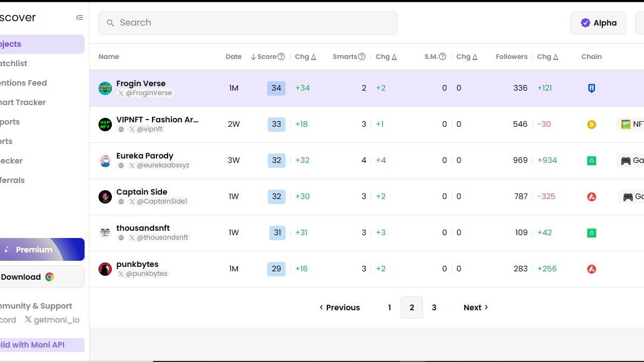Click the Download button
Screen dimensions: 644x362
pyautogui.click(x=42, y=277)
